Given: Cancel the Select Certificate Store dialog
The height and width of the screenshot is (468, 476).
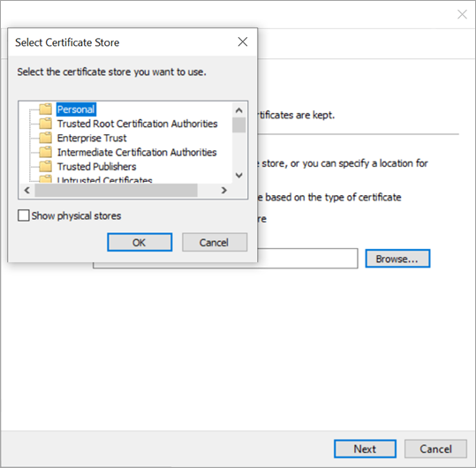Looking at the screenshot, I should 215,242.
